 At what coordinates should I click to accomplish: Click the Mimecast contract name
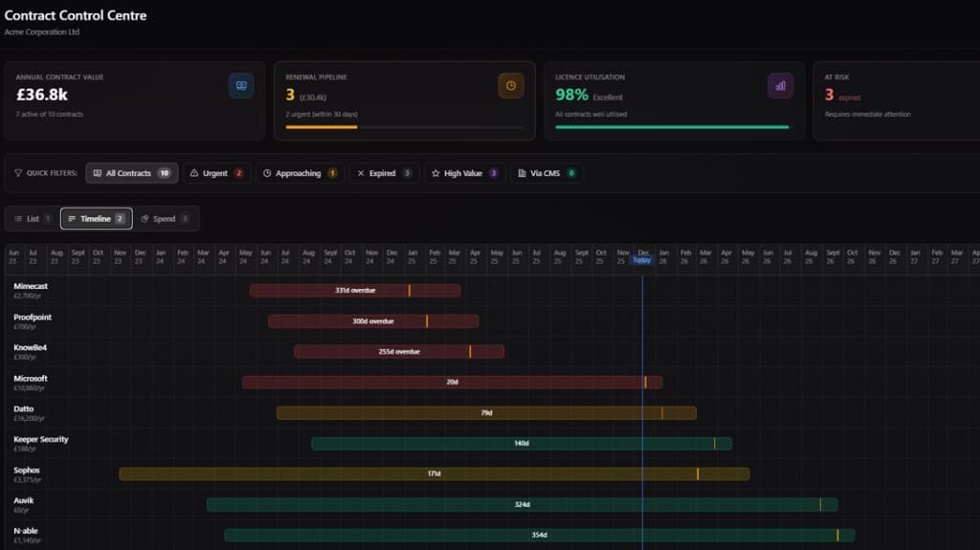tap(31, 286)
